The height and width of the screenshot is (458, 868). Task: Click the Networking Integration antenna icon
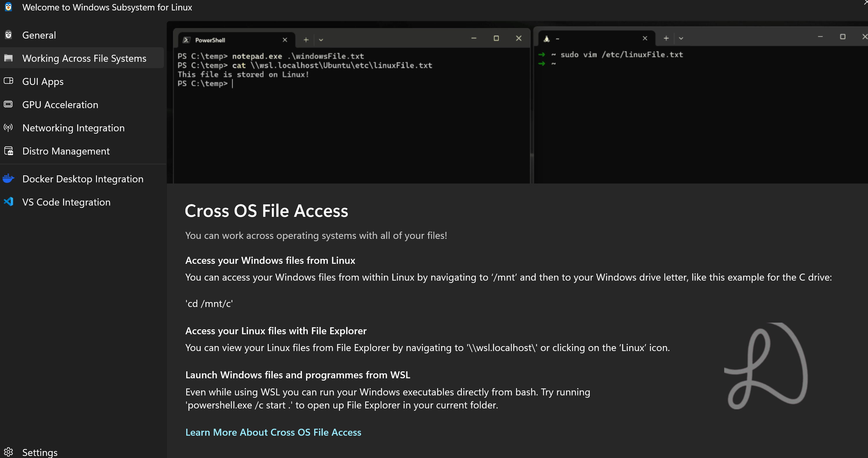(8, 127)
